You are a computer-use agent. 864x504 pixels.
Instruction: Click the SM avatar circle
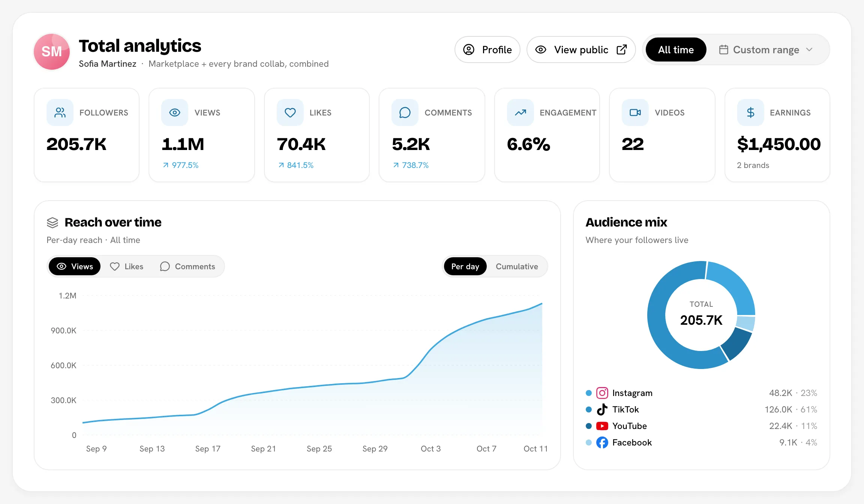pos(52,52)
